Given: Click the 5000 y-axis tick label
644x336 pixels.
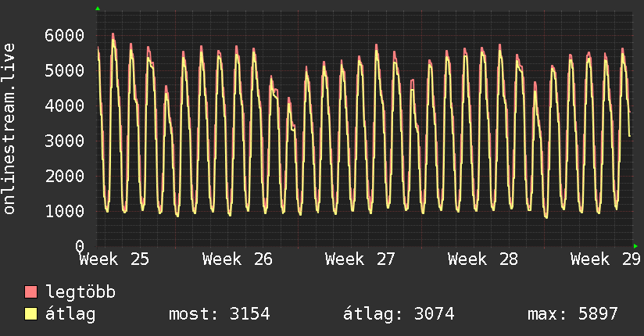Looking at the screenshot, I should coord(65,70).
